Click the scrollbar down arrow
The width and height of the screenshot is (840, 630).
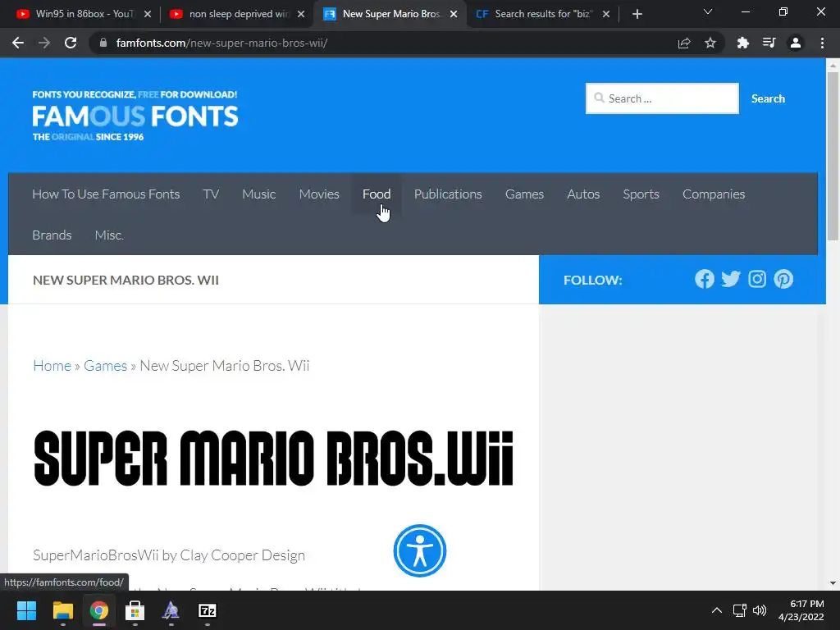click(x=833, y=583)
